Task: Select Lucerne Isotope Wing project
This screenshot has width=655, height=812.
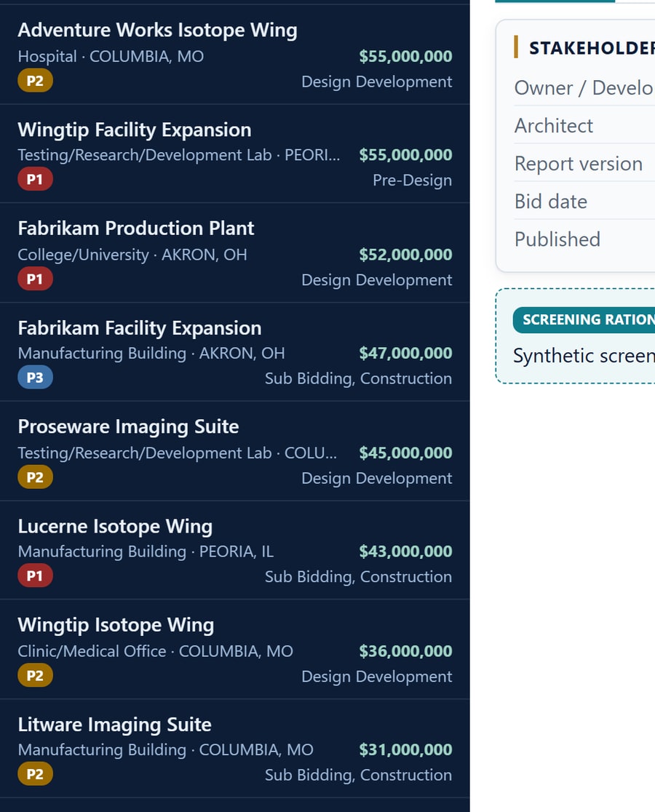Action: coord(234,551)
